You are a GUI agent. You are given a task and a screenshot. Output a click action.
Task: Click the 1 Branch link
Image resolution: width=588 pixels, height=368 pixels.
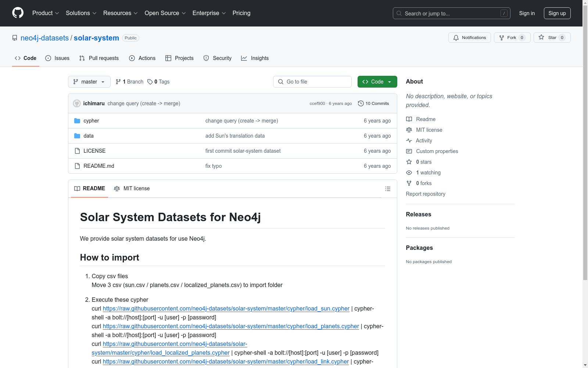129,82
